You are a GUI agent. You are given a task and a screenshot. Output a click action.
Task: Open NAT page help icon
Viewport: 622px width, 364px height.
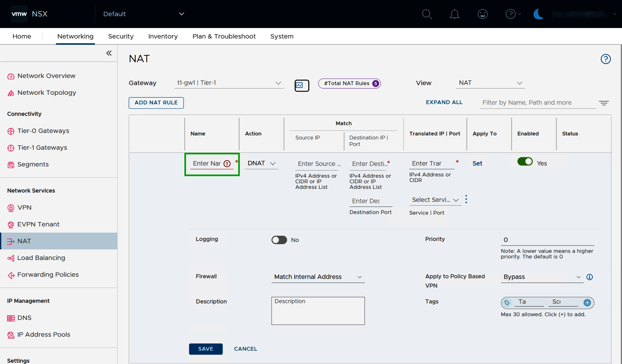pos(605,59)
